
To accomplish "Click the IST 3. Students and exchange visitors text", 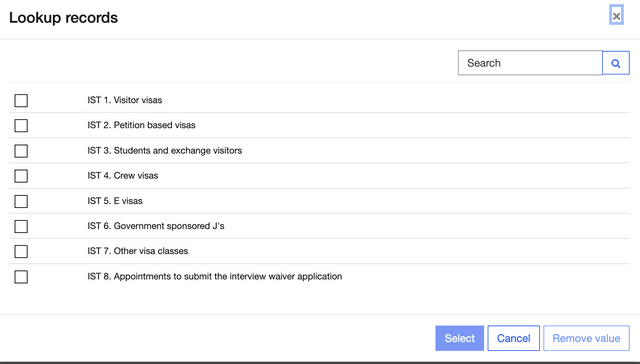I will click(x=164, y=151).
